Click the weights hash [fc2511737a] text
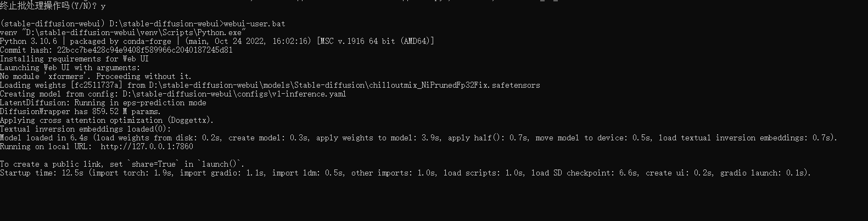 coord(97,85)
